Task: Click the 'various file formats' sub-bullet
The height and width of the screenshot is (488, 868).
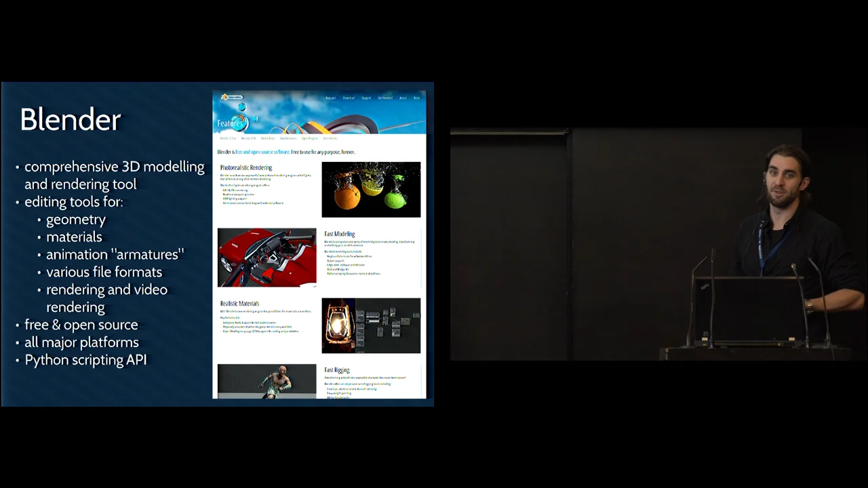Action: pos(104,272)
